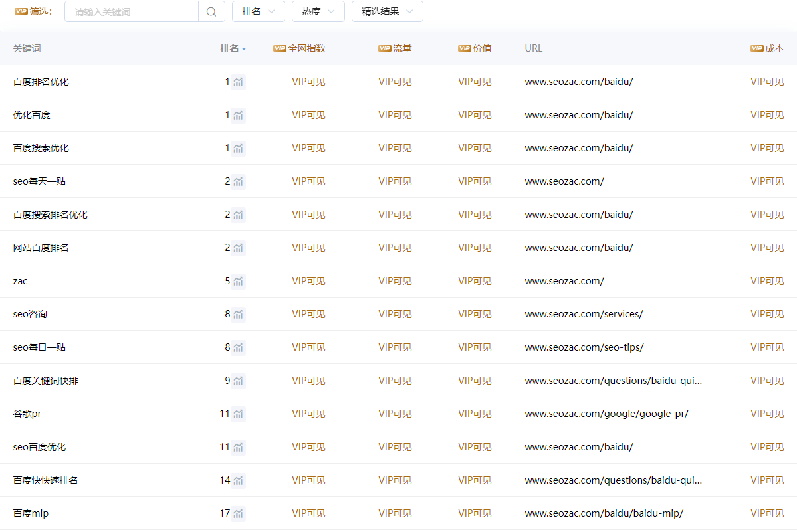797x532 pixels.
Task: Open www.seozac.com/services/ link
Action: (x=584, y=314)
